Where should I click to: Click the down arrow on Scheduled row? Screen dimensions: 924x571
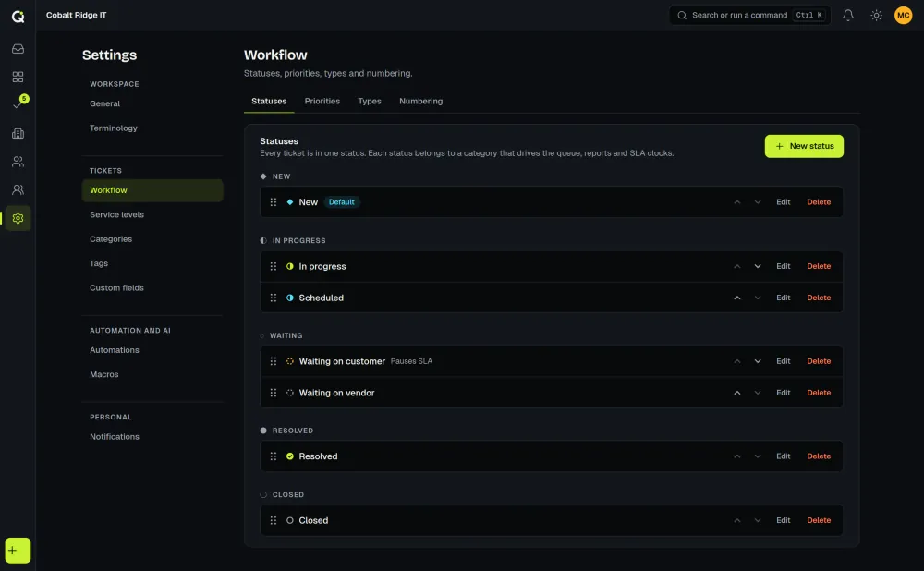point(758,298)
